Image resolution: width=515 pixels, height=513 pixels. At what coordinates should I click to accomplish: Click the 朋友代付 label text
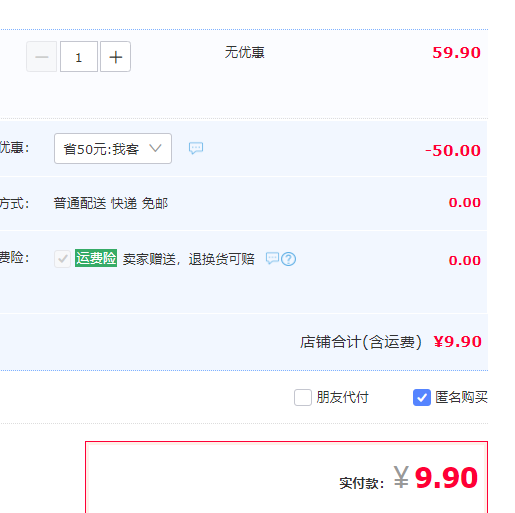pyautogui.click(x=343, y=397)
